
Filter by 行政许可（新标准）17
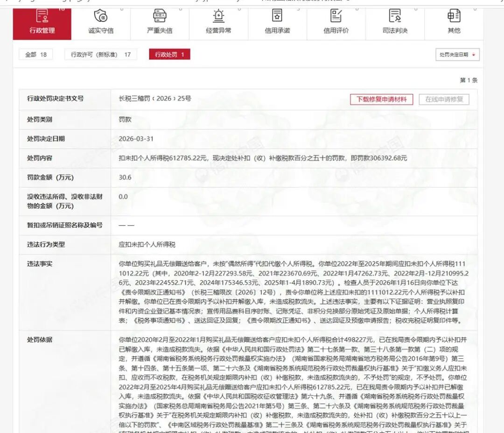[100, 55]
